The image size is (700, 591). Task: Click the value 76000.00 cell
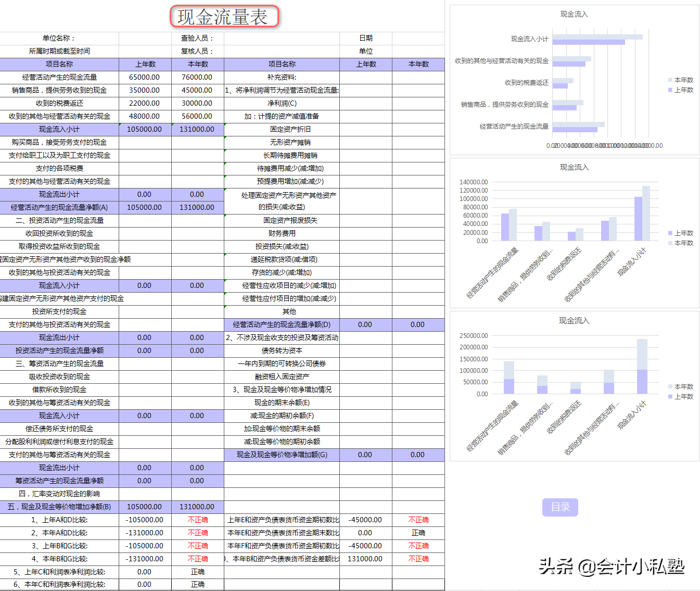click(198, 77)
